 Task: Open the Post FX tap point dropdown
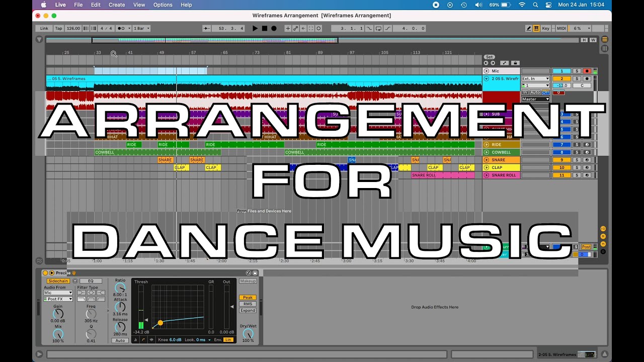tap(58, 299)
